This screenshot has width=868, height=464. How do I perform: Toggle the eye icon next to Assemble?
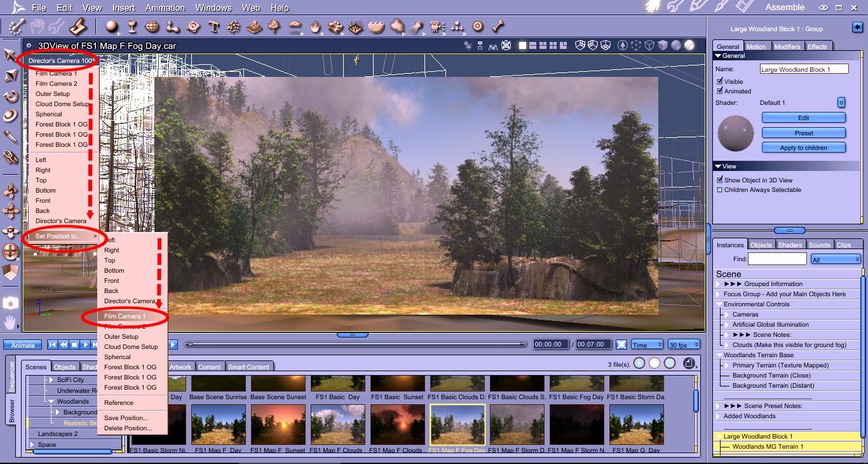pos(824,8)
